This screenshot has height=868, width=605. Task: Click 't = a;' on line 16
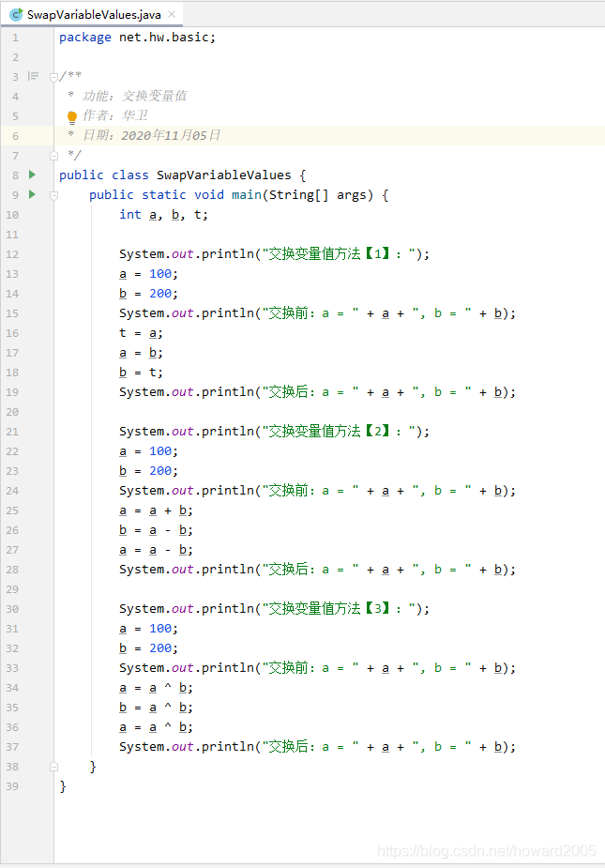141,333
